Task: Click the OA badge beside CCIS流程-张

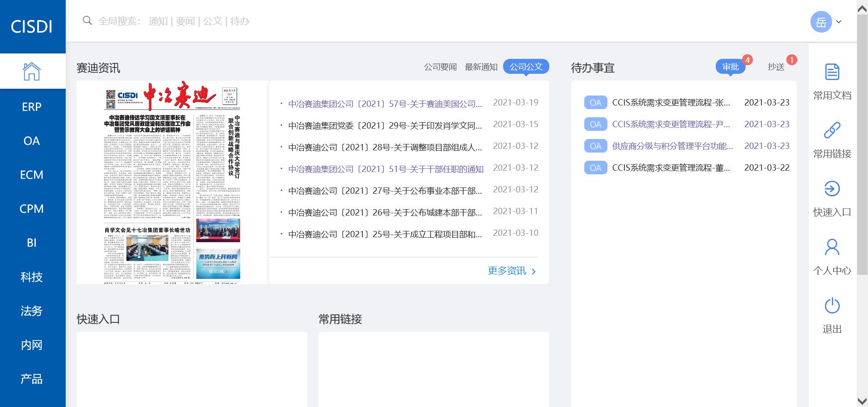Action: pyautogui.click(x=595, y=103)
